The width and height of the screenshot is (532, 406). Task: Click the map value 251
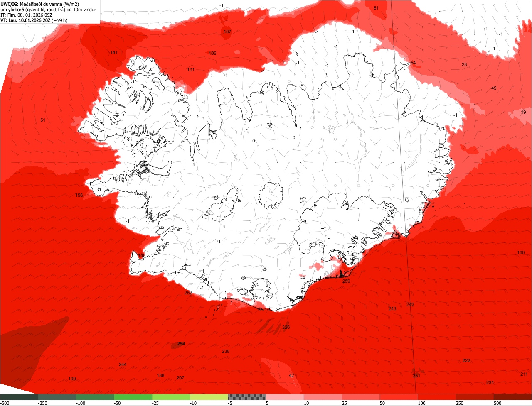416,376
